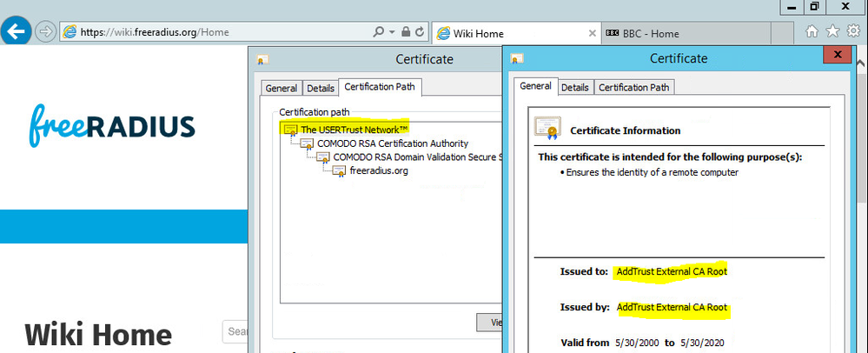868x353 pixels.
Task: Click the search magnifier in address bar
Action: click(x=379, y=32)
